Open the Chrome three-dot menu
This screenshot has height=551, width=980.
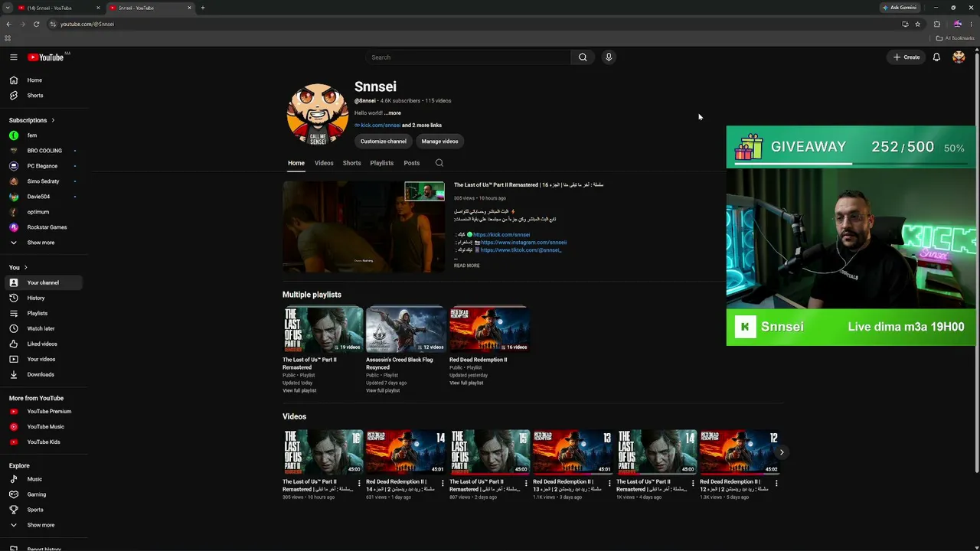pyautogui.click(x=971, y=24)
